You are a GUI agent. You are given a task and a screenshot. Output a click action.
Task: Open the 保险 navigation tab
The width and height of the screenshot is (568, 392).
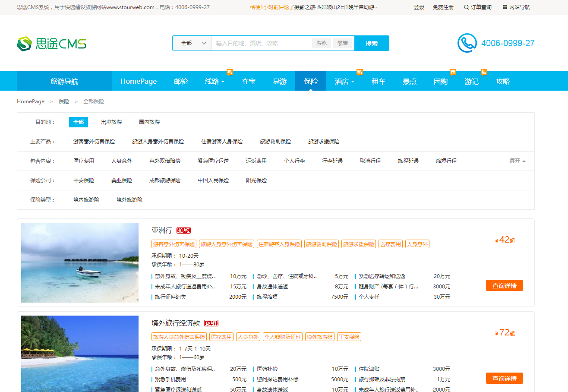[x=311, y=81]
